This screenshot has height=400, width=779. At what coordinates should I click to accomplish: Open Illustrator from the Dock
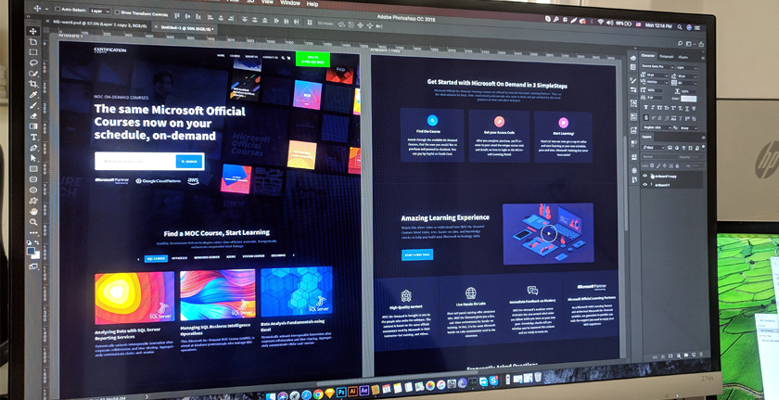(x=353, y=391)
